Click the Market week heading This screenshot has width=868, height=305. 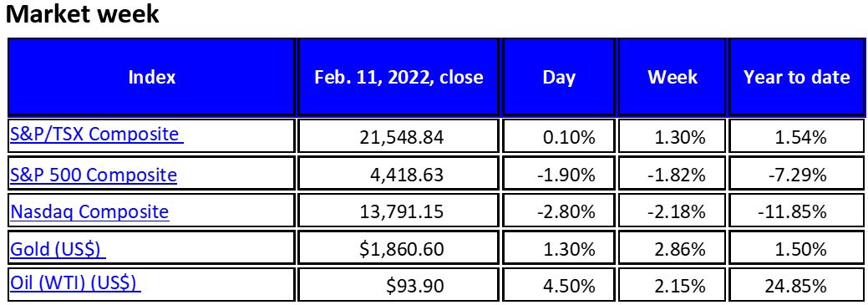click(83, 14)
